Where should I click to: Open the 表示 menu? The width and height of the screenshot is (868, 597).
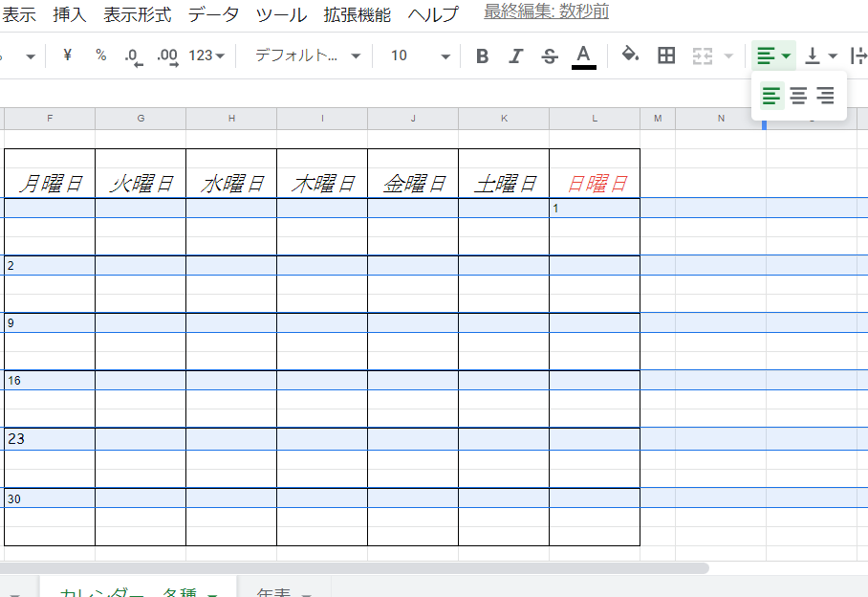tap(19, 14)
